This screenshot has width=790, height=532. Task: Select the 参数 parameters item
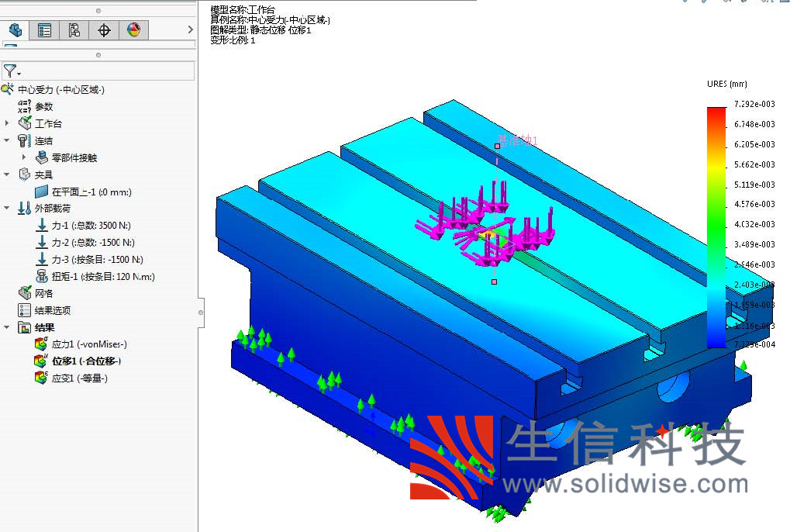(x=44, y=106)
